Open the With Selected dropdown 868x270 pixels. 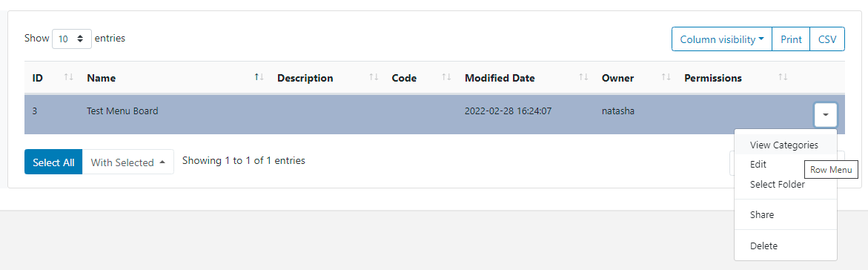(128, 162)
